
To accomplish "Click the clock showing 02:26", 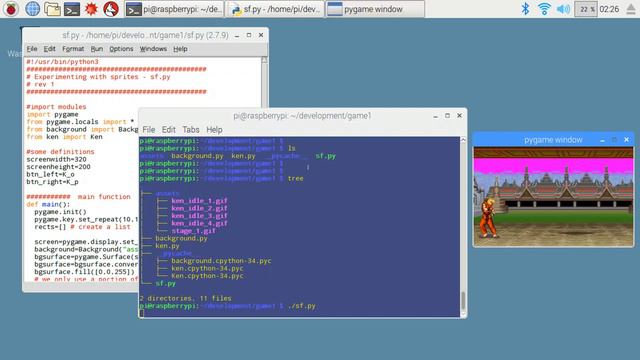I will 609,9.
